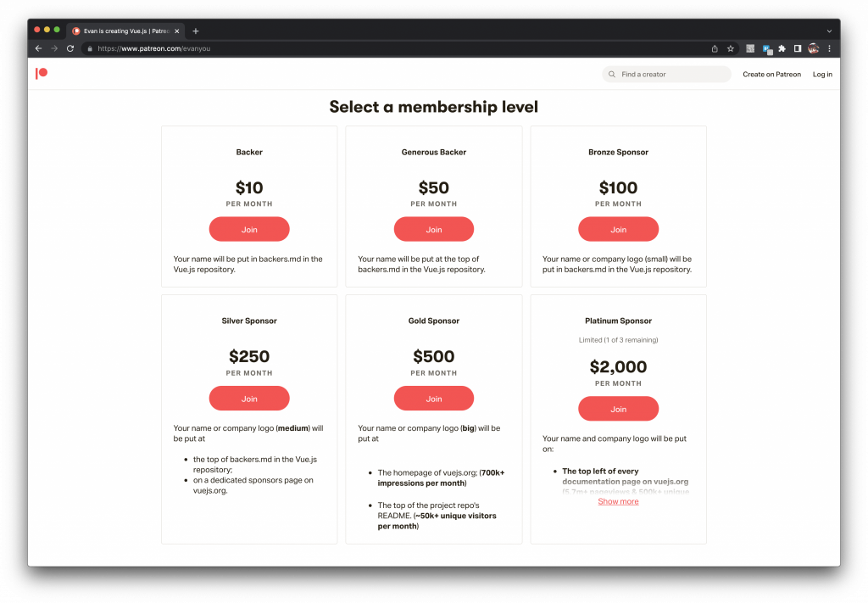The height and width of the screenshot is (603, 868).
Task: Select the Evan is creating Vue.js tab
Action: pyautogui.click(x=126, y=31)
